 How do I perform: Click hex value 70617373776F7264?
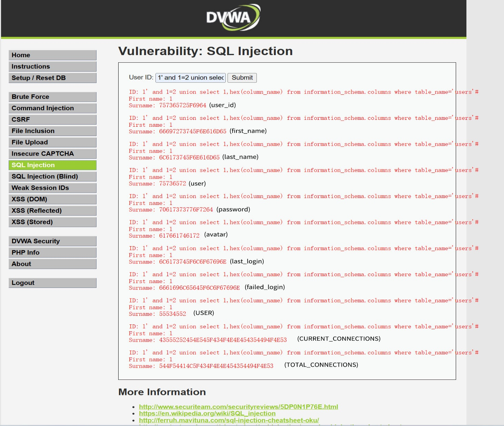point(186,210)
